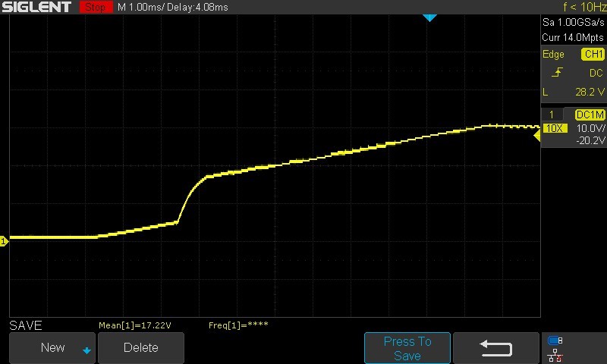Click the red Stop status indicator
The width and height of the screenshot is (607, 364).
coord(96,7)
